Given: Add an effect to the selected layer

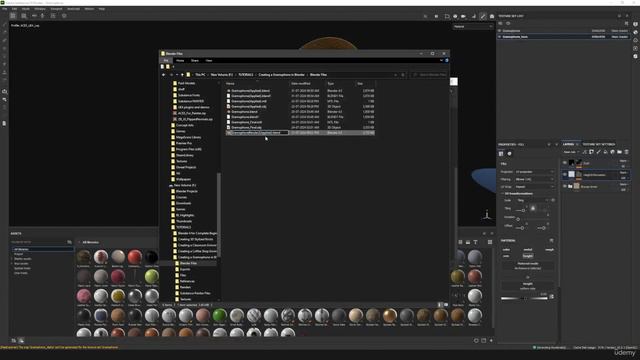Looking at the screenshot, I should (584, 152).
